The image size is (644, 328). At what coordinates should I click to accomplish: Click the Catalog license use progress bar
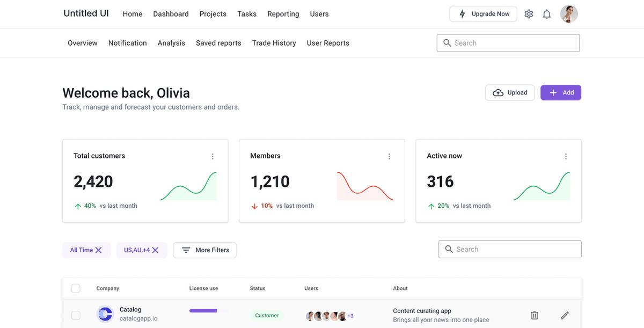(209, 310)
